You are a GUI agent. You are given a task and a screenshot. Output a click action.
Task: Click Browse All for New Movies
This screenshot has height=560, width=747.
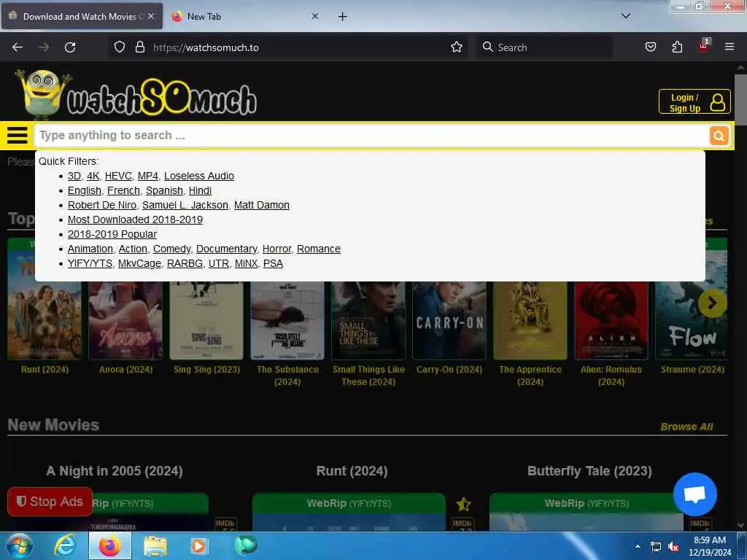point(686,427)
